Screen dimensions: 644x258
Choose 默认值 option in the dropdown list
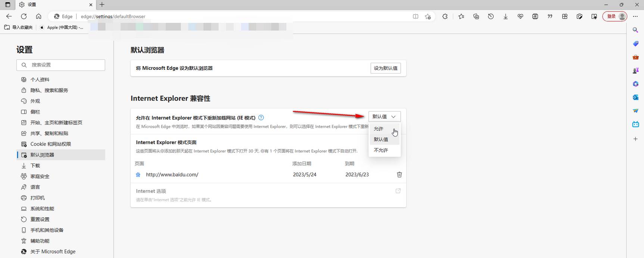point(385,139)
